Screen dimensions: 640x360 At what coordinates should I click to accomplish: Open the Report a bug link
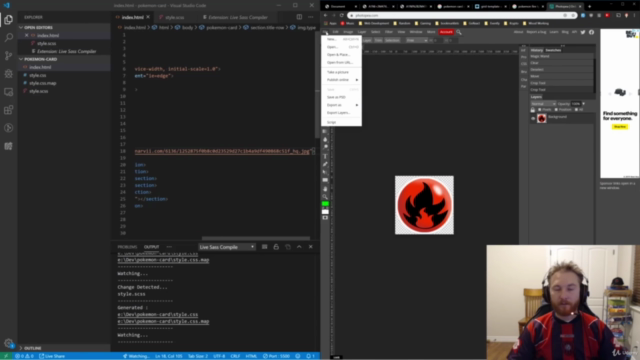pyautogui.click(x=536, y=32)
